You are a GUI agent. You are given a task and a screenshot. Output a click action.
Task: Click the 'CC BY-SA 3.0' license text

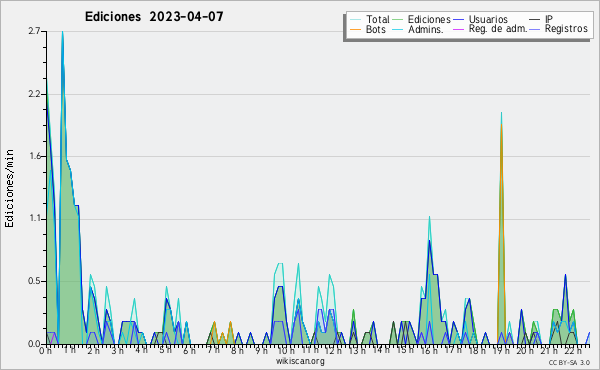click(569, 363)
